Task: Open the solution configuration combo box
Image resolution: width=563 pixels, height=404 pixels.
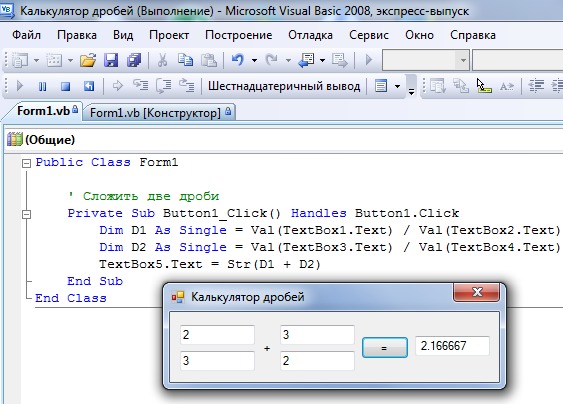Action: tap(425, 60)
